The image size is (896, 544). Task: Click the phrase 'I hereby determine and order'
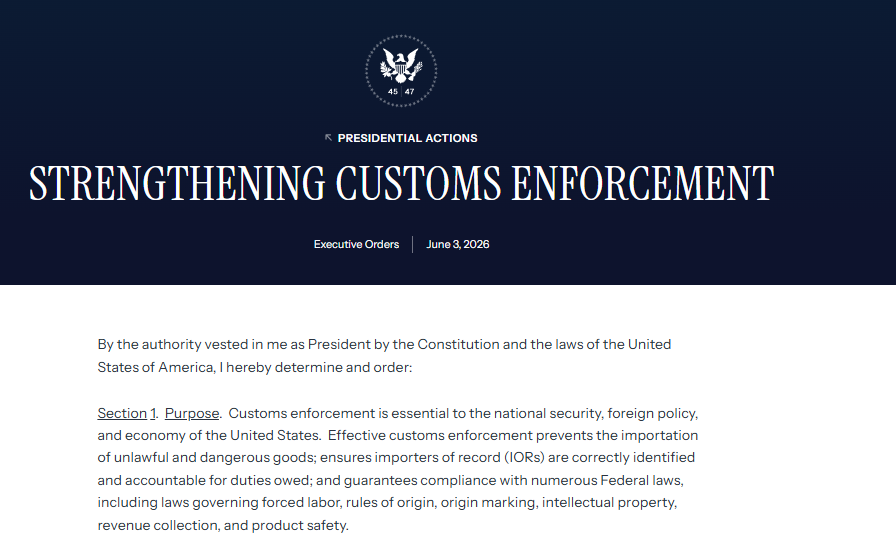coord(314,367)
